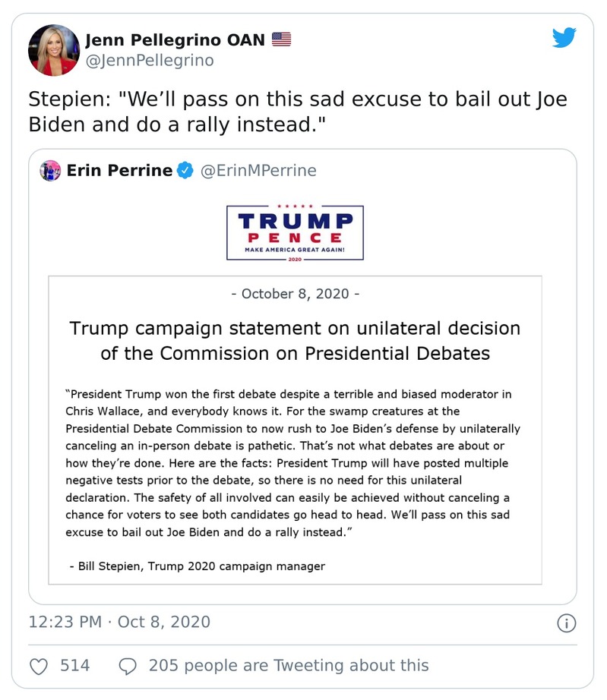Click the 12:23 PM Oct 8, 2020 timestamp
The width and height of the screenshot is (607, 700).
119,623
